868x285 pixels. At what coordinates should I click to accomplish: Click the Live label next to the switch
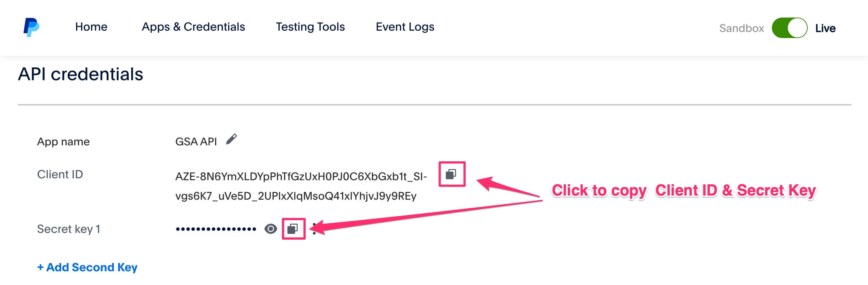coord(825,28)
